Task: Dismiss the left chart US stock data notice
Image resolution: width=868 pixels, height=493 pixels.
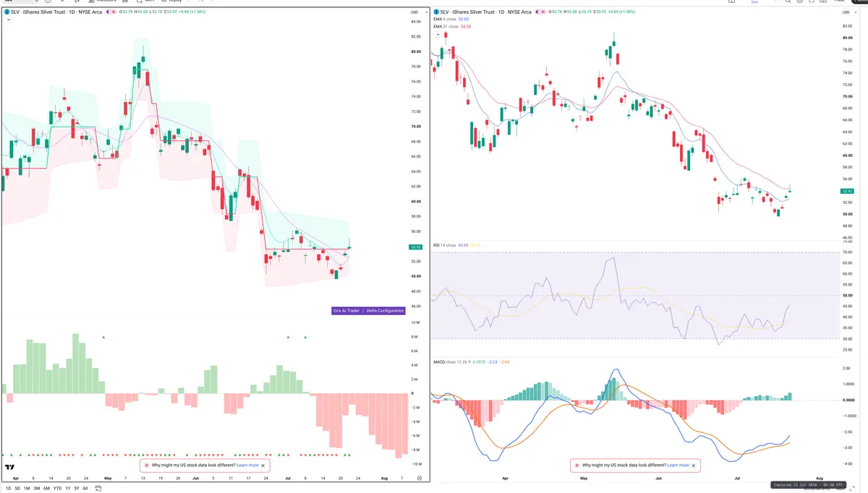Action: (264, 466)
